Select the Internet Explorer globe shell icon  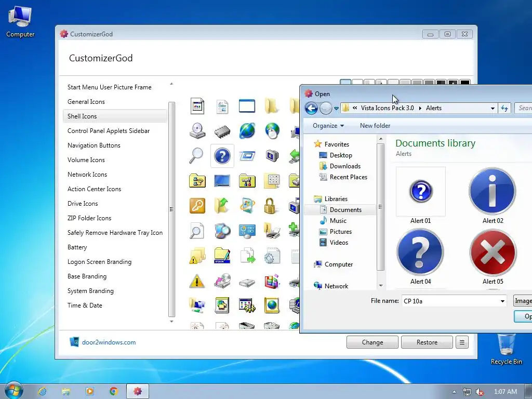click(x=247, y=130)
